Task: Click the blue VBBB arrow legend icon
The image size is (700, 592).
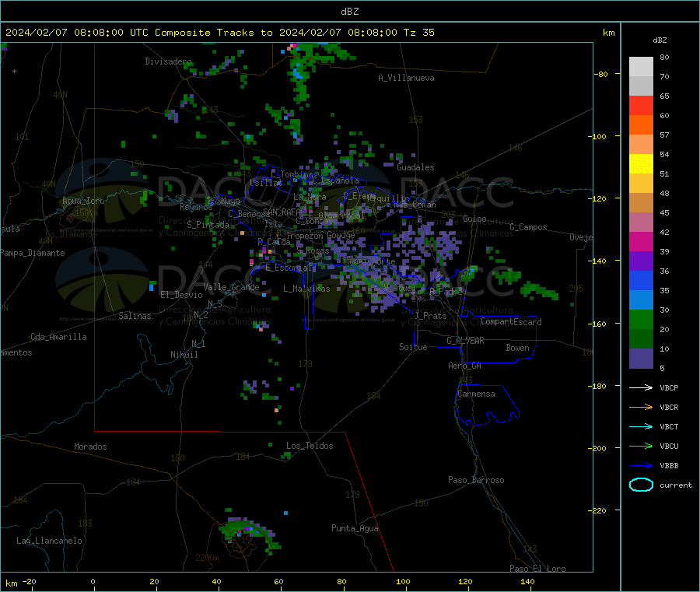Action: (x=641, y=466)
